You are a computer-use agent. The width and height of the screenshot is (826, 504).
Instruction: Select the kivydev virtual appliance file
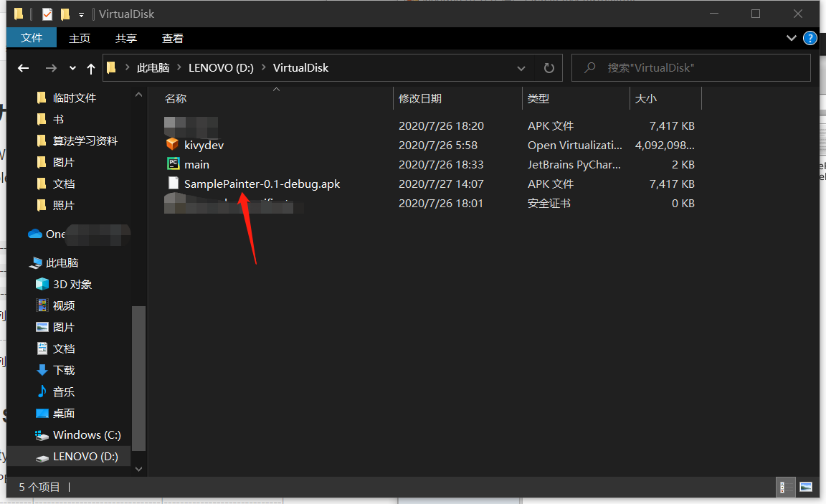[172, 144]
